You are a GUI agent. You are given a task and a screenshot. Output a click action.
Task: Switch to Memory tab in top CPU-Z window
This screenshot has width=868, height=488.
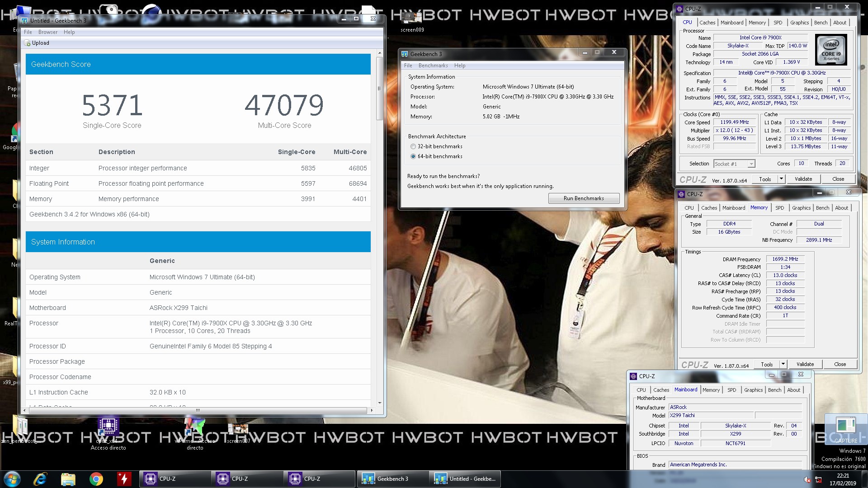point(757,23)
